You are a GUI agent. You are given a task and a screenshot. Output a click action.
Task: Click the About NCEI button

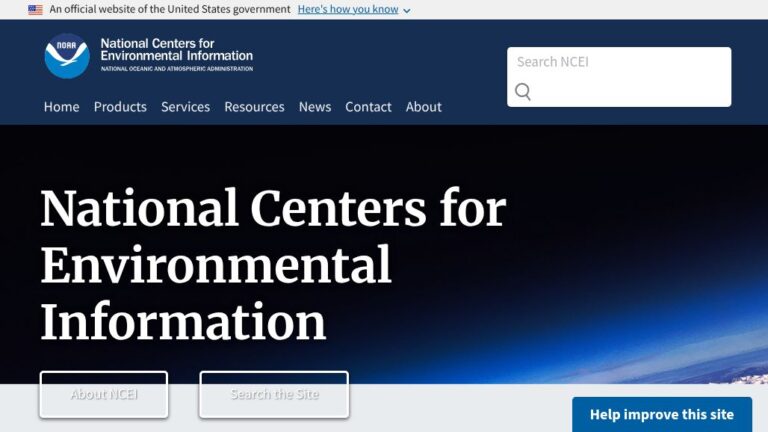coord(104,394)
